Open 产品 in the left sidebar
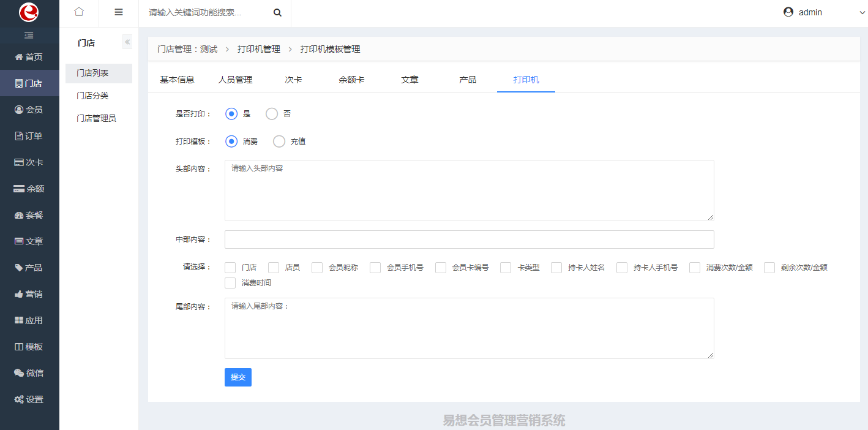The height and width of the screenshot is (430, 868). (29, 268)
